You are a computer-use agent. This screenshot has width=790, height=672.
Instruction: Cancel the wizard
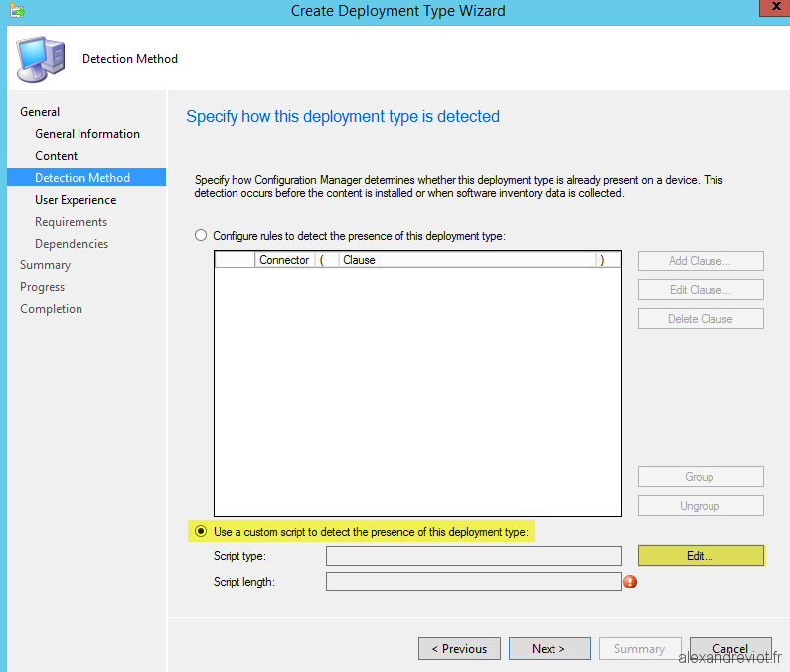730,649
